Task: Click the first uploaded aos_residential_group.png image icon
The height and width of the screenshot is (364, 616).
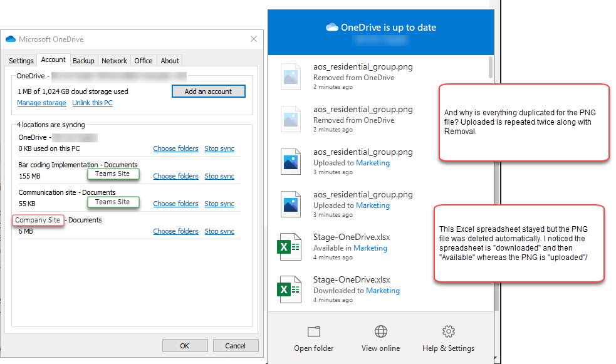Action: coord(291,162)
